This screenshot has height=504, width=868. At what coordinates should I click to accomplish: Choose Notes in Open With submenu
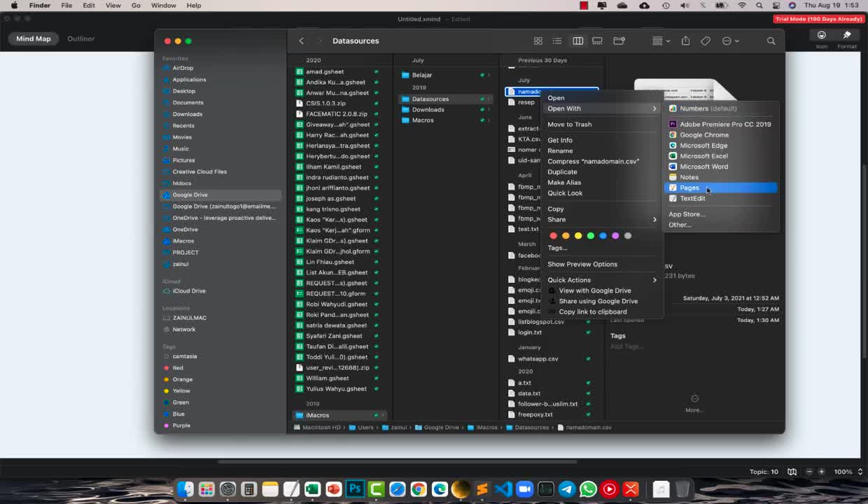pos(720,177)
